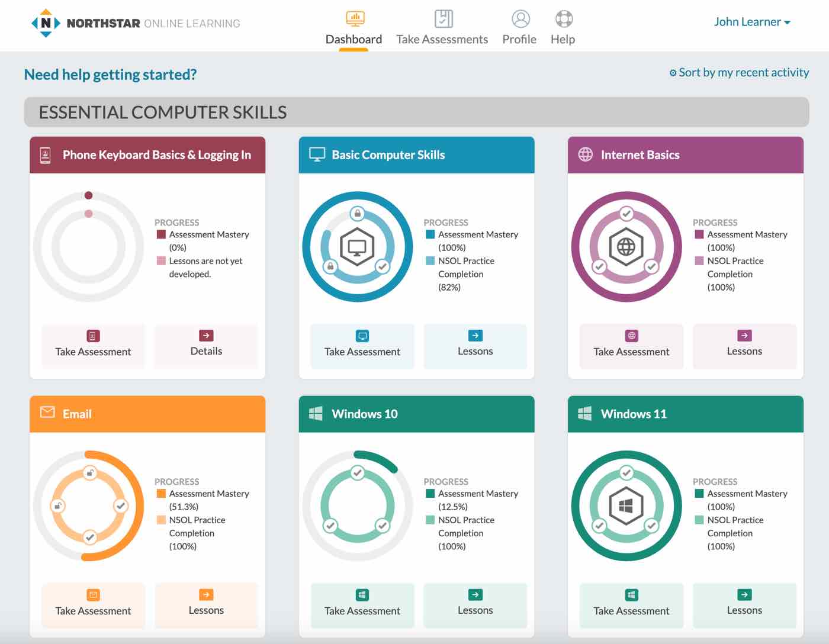Click the Windows logo in Windows 10 header
The width and height of the screenshot is (829, 644).
(316, 413)
